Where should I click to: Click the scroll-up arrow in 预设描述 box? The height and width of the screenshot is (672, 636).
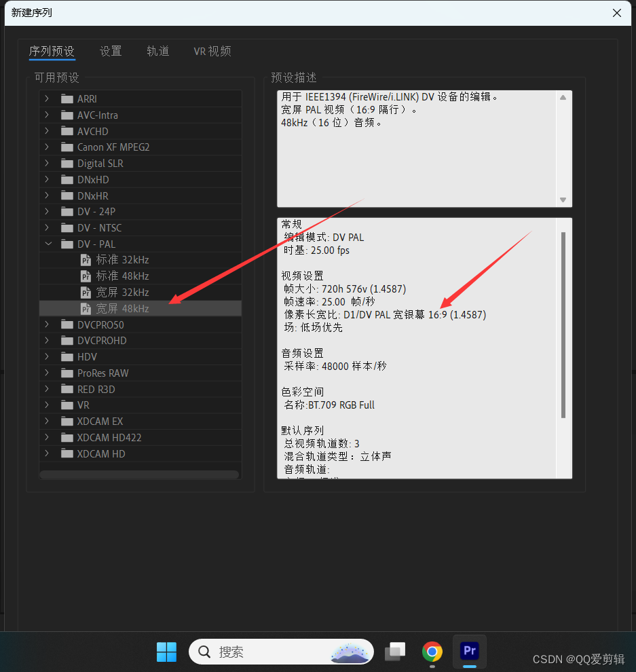point(563,98)
